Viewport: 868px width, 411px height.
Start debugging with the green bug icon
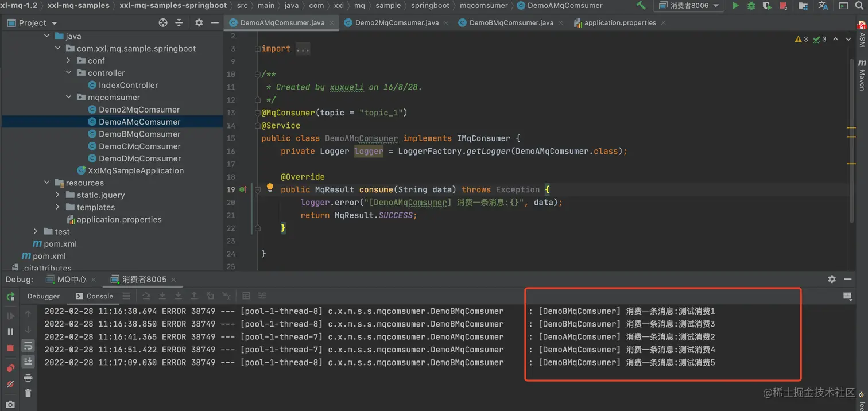(x=751, y=6)
